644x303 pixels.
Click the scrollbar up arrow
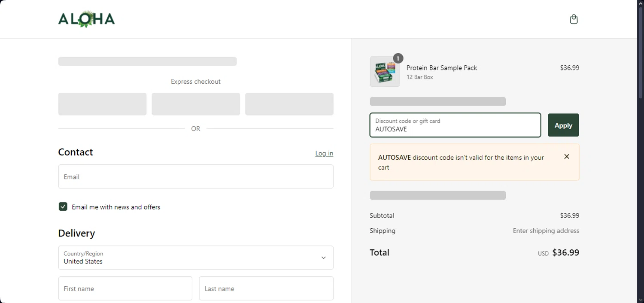tap(641, 3)
